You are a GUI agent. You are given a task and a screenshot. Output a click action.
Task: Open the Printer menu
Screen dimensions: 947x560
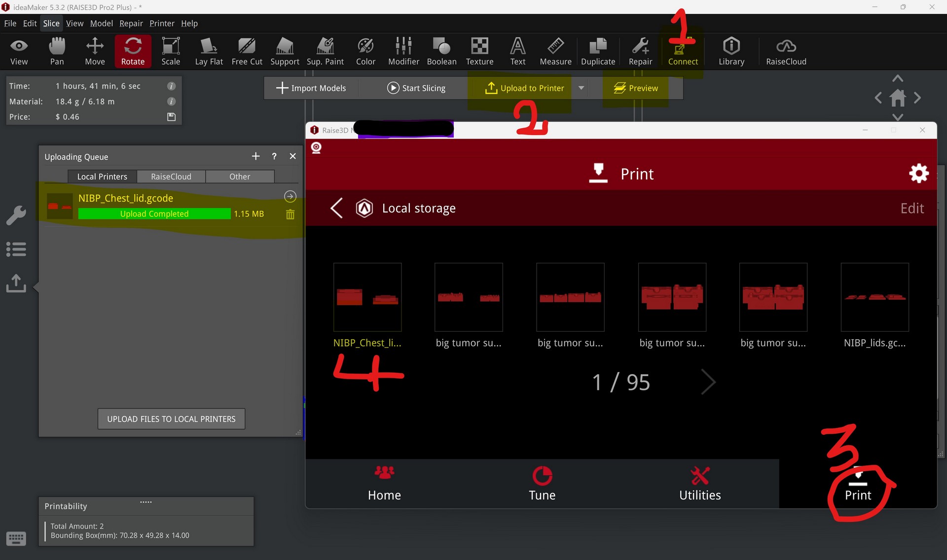click(x=162, y=23)
